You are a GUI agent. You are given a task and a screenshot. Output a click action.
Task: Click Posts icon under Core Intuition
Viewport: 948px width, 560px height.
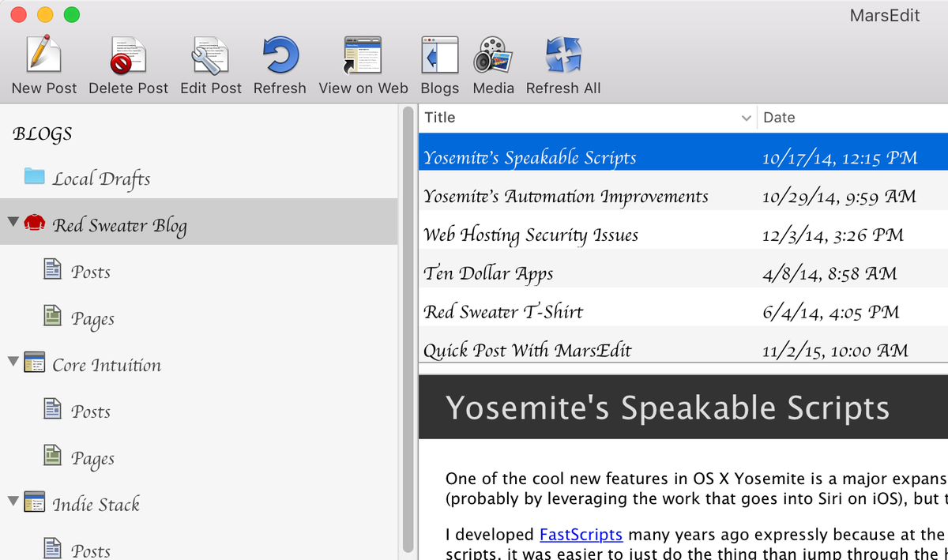(x=52, y=409)
